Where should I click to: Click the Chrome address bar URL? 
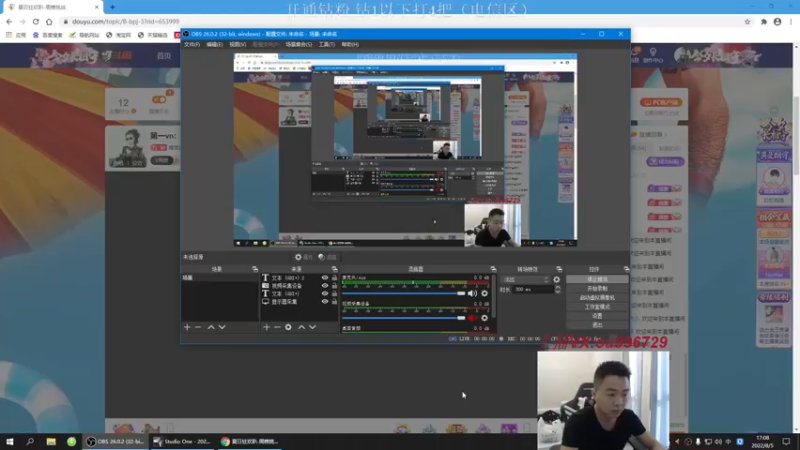click(126, 21)
